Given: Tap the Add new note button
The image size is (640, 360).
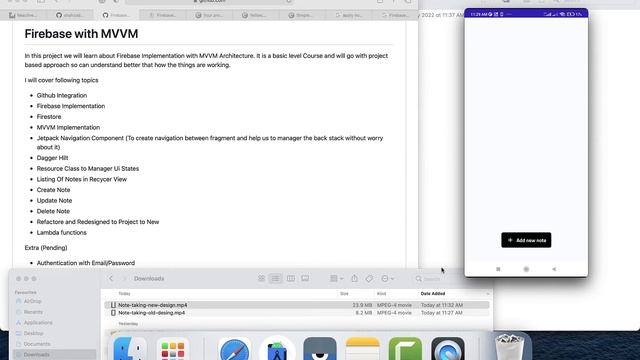Looking at the screenshot, I should 526,240.
